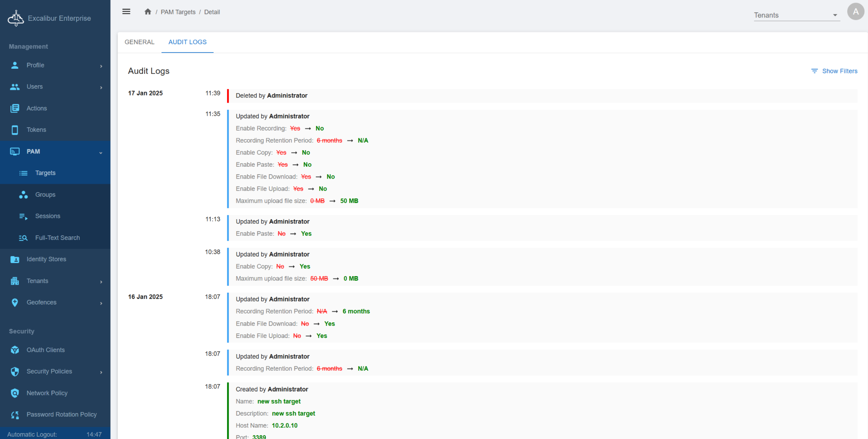Click the Security Policies shield icon

pos(15,372)
